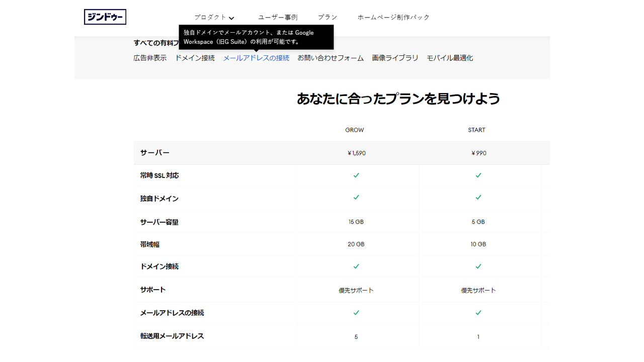Click GROW checkmark for 独自ドメイン

pyautogui.click(x=356, y=197)
